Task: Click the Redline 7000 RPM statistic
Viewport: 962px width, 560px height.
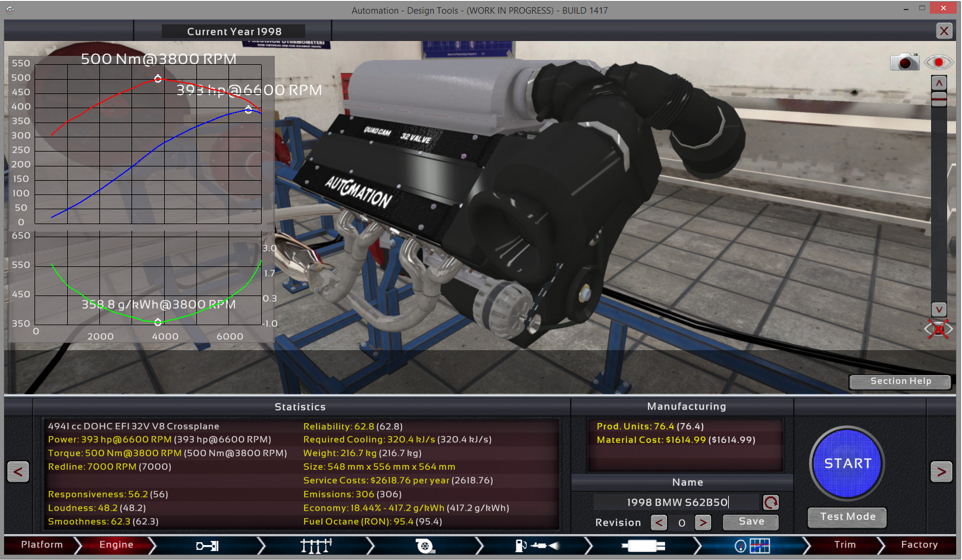Action: 109,467
